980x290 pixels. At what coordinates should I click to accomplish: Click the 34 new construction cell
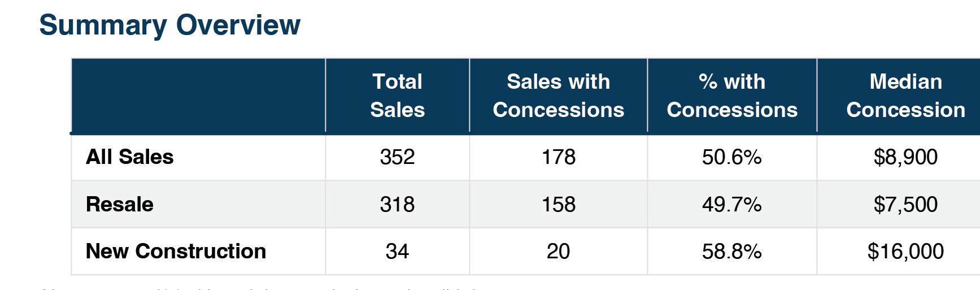pos(397,251)
